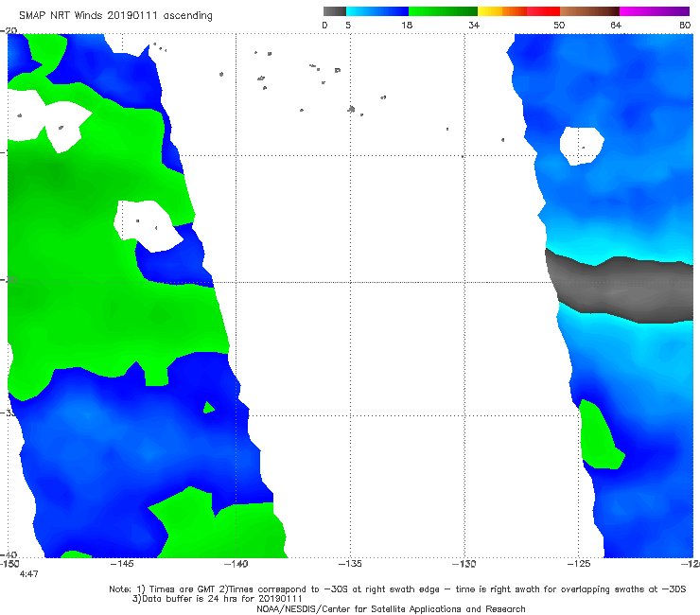Click the 'Data buffer is 24 hrs' note
This screenshot has height=615, width=700.
coord(217,599)
